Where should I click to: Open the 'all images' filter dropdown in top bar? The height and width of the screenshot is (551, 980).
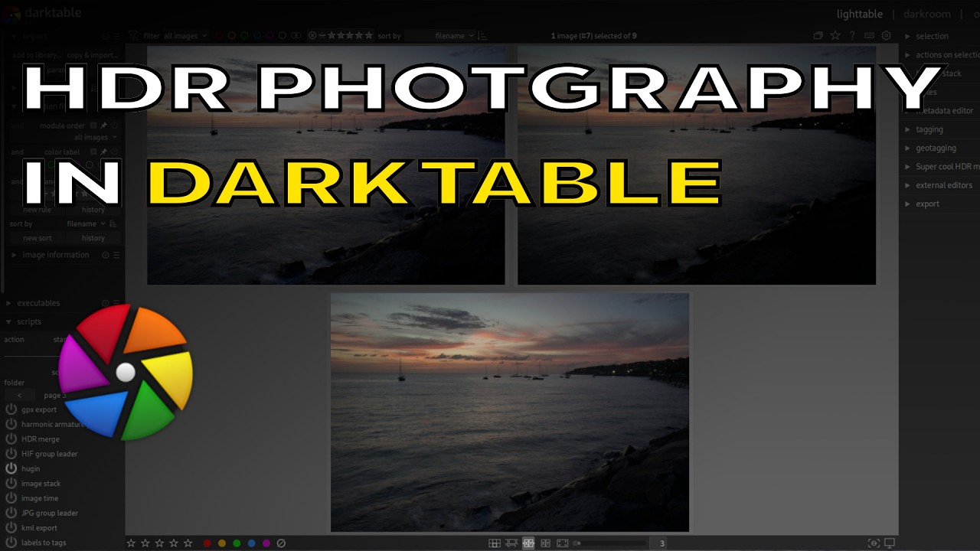point(185,35)
